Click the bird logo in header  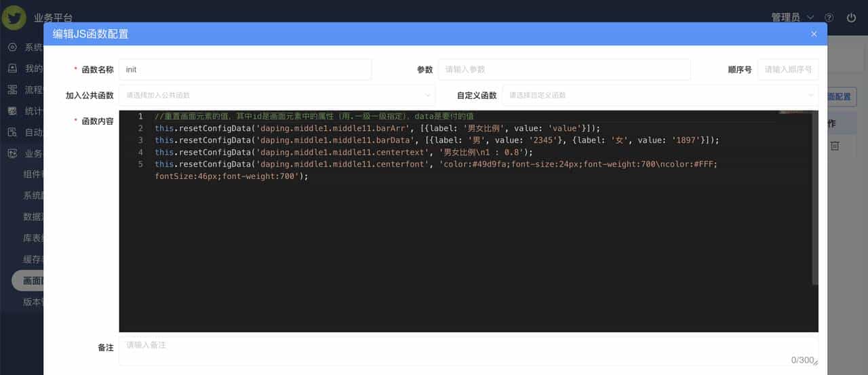pos(14,18)
